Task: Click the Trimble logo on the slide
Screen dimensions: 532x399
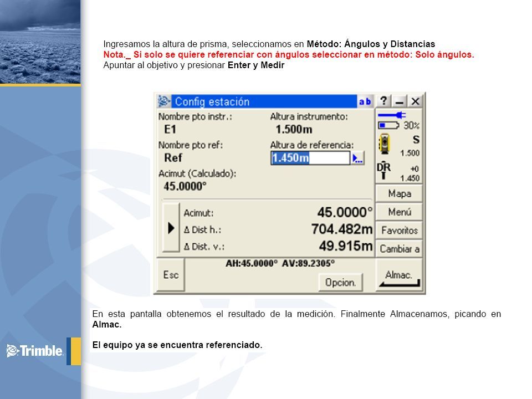Action: 34,351
